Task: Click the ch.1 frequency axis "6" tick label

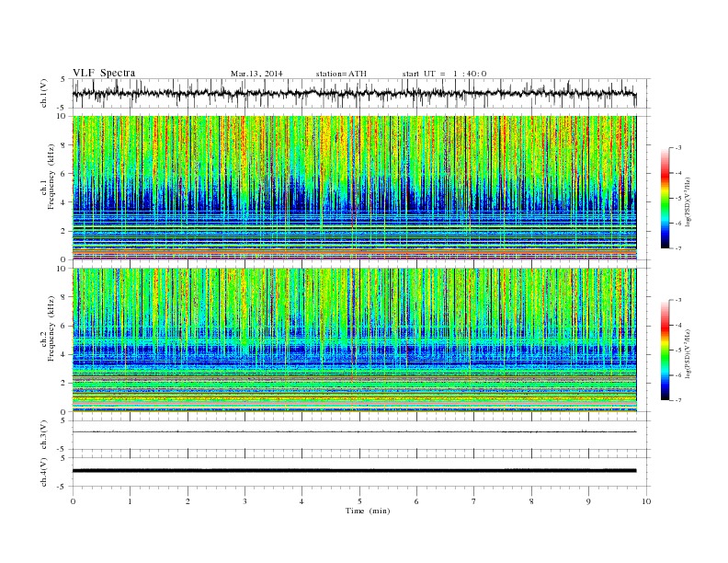Action: (63, 174)
